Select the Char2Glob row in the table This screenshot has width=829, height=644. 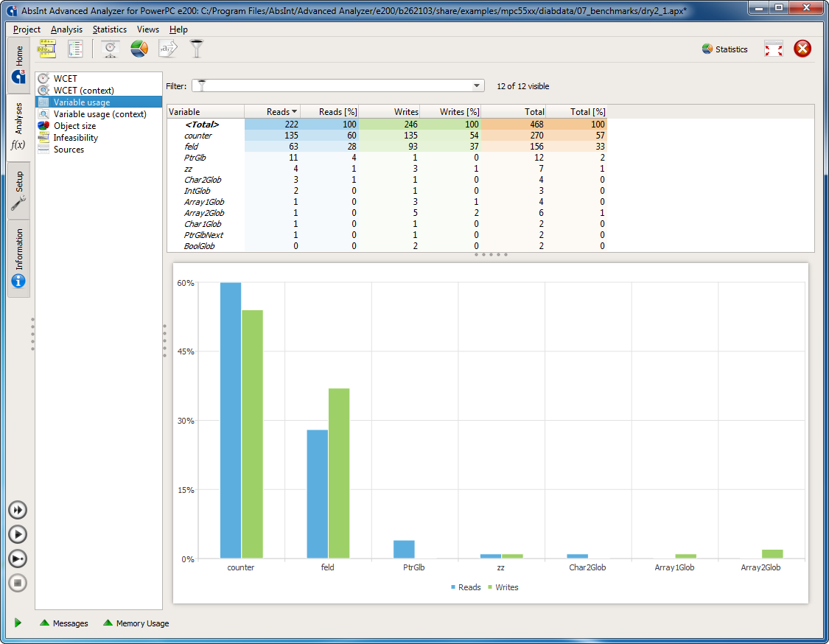[387, 180]
